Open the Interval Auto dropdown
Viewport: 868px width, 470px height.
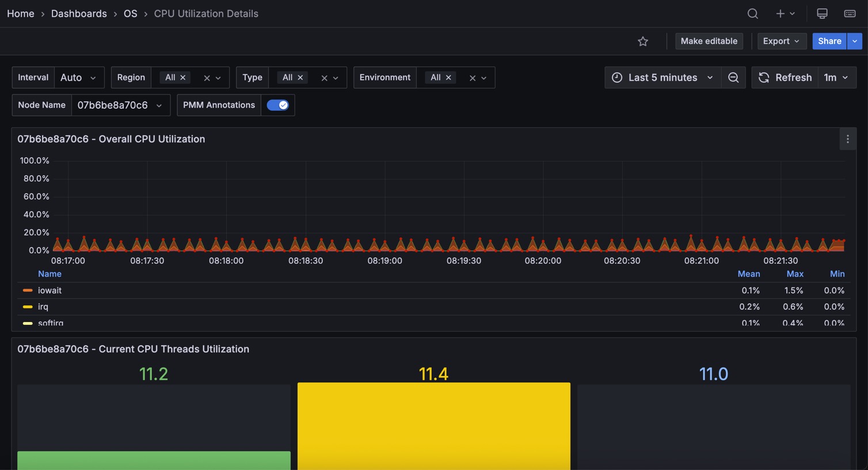click(79, 77)
